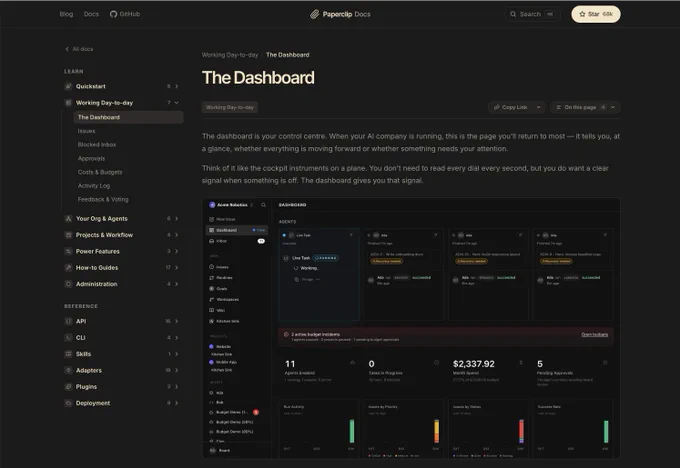The image size is (680, 468).
Task: Click the Quickstart section icon
Action: tap(68, 86)
